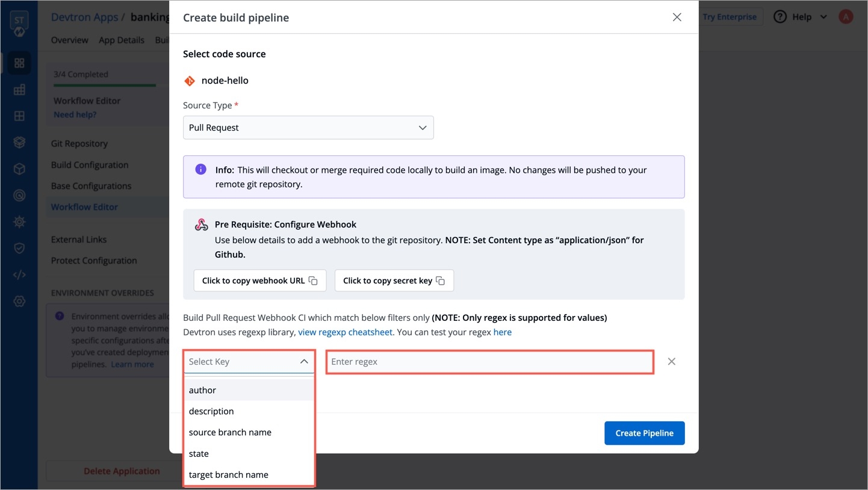The width and height of the screenshot is (868, 490).
Task: Choose the source branch name option
Action: tap(249, 432)
